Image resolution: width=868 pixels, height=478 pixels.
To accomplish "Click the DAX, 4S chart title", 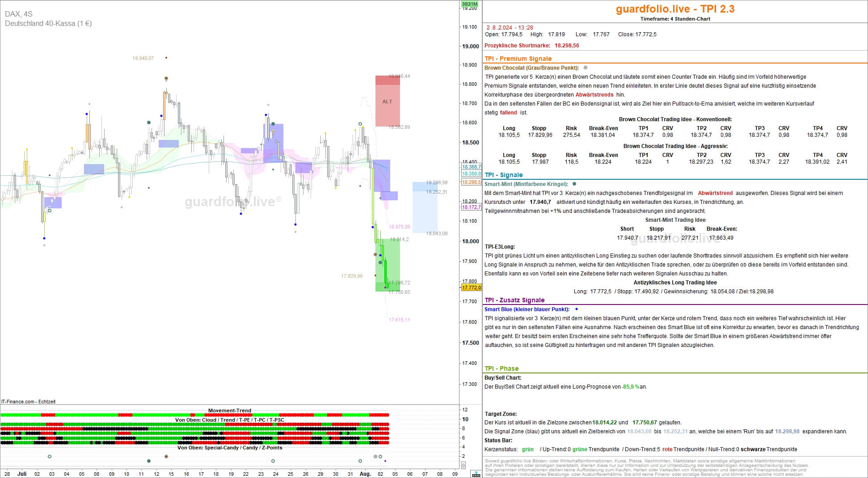I will point(19,14).
